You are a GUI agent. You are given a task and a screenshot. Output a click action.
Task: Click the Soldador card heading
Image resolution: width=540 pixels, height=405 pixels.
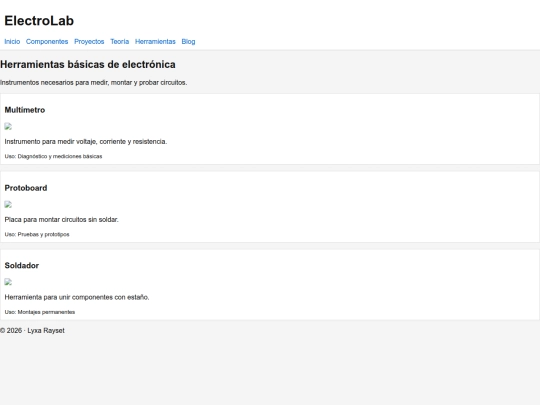[x=22, y=266]
